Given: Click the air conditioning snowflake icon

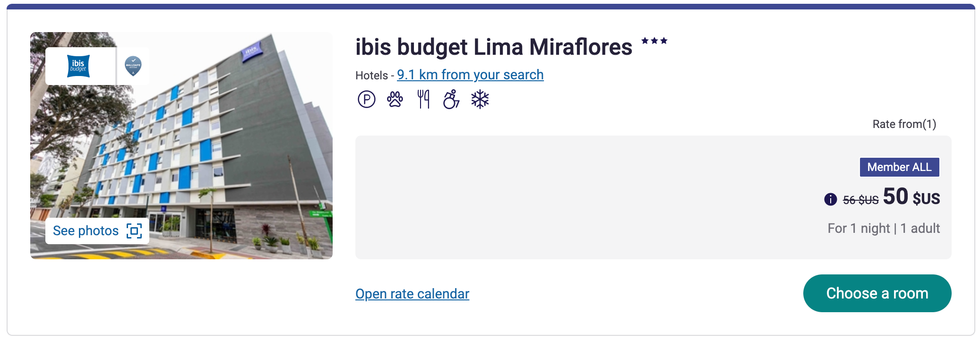Looking at the screenshot, I should (480, 100).
